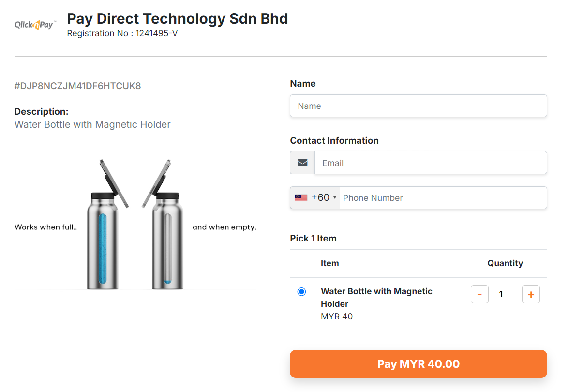Open the +60 country code dropdown
This screenshot has width=568, height=392.
point(315,198)
